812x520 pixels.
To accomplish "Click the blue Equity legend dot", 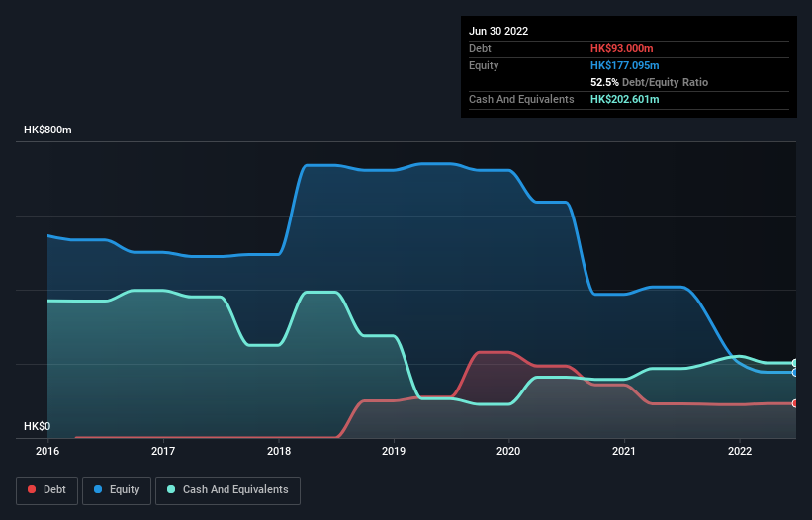I will click(x=98, y=489).
